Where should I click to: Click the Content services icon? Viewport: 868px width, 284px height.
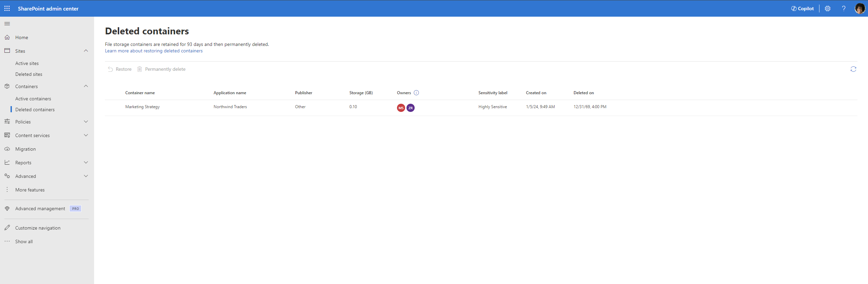[7, 135]
